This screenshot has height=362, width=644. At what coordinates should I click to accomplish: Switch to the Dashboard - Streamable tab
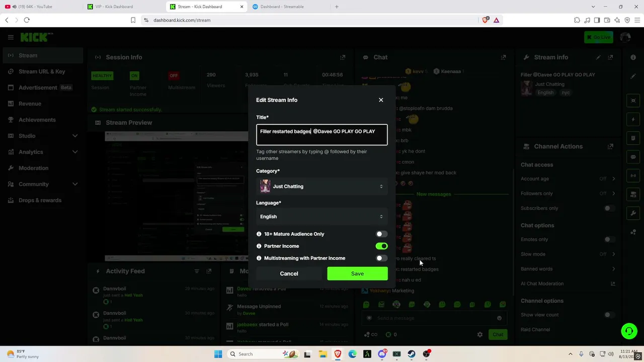click(288, 7)
